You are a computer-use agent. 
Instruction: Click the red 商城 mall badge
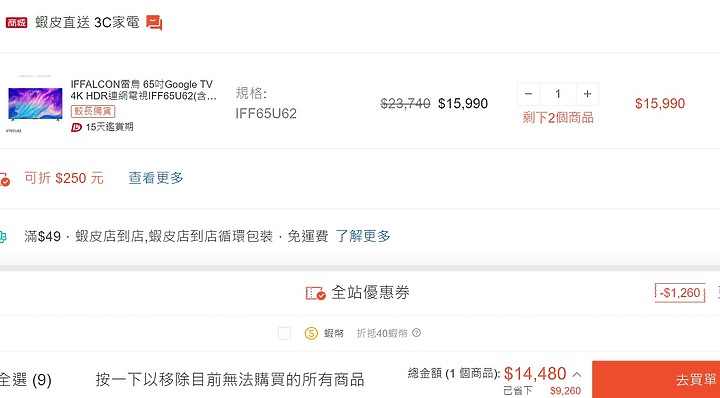click(x=17, y=22)
